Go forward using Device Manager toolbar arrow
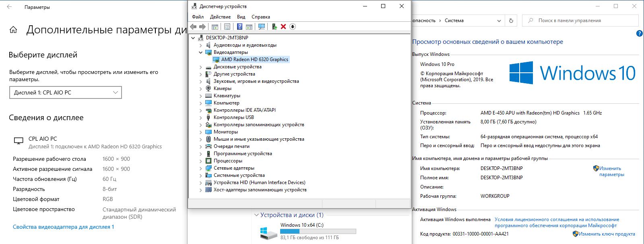Image resolution: width=644 pixels, height=244 pixels. [x=202, y=27]
